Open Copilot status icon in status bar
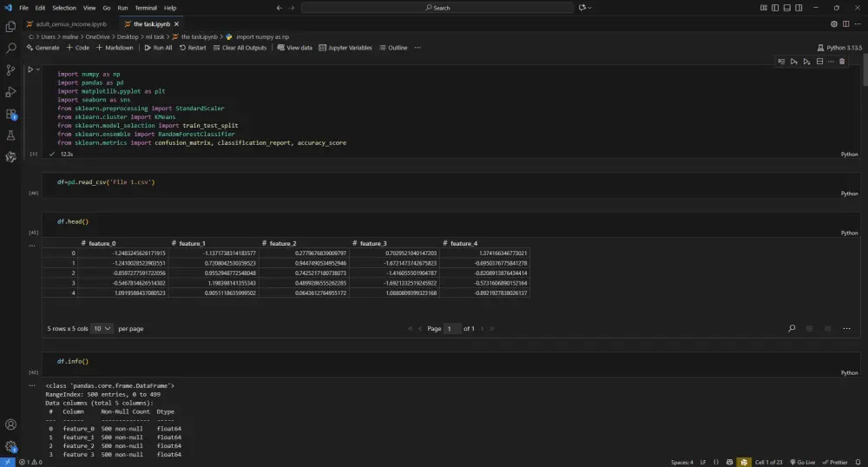Image resolution: width=868 pixels, height=467 pixels. click(730, 462)
